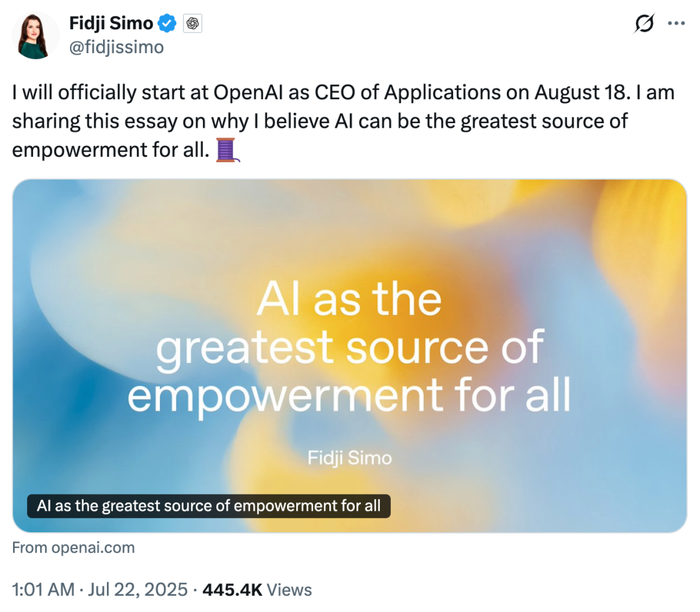Open the Fidji Simo display name link
This screenshot has height=612, width=700.
[111, 23]
